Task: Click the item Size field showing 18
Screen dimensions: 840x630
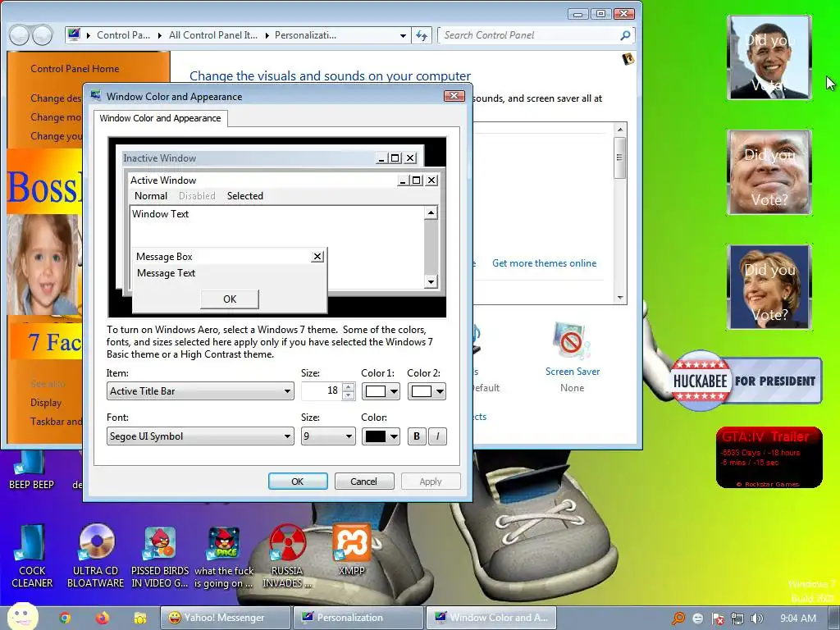Action: (x=322, y=390)
